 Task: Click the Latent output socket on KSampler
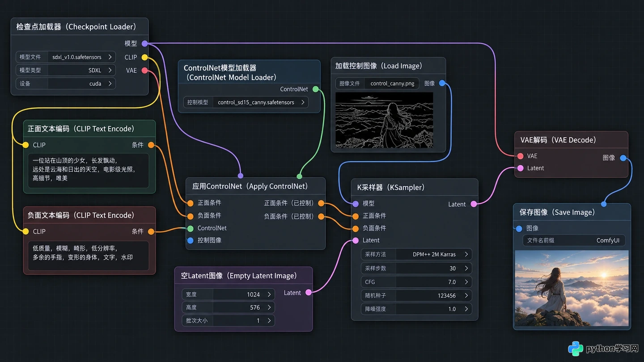474,204
